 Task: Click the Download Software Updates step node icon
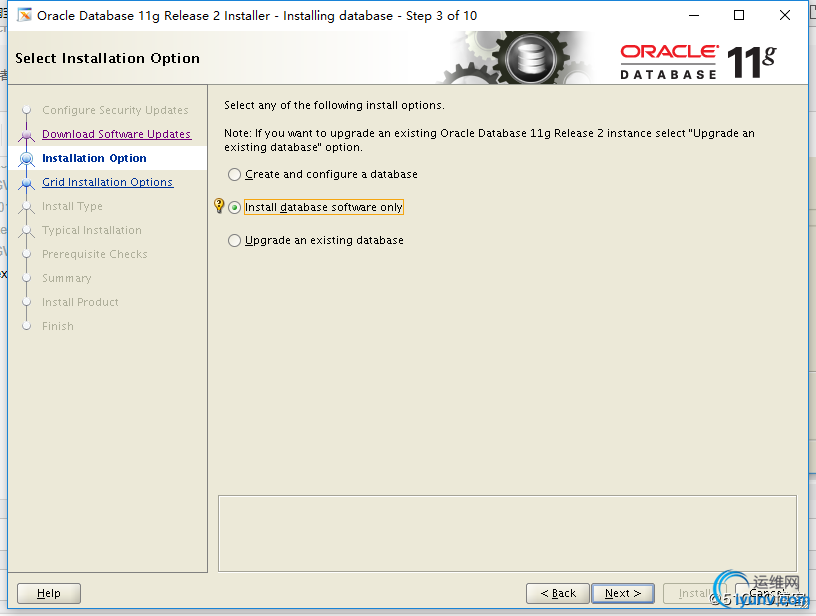coord(27,135)
